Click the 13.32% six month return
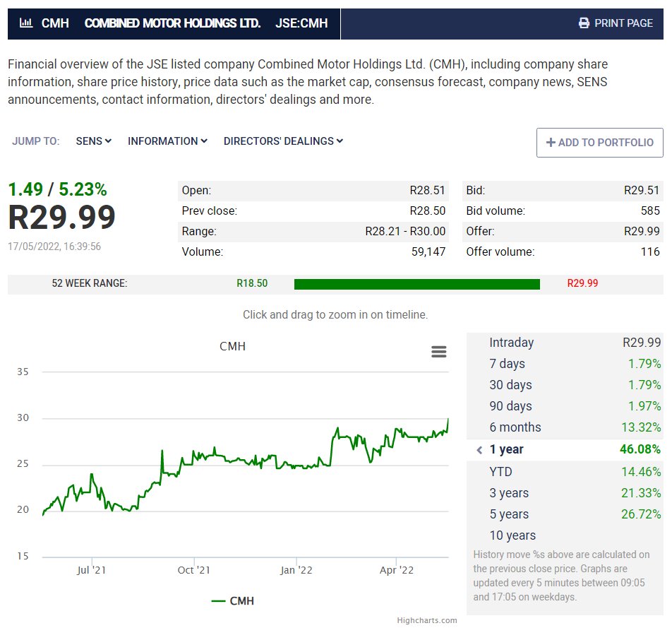This screenshot has height=628, width=672. (x=641, y=427)
